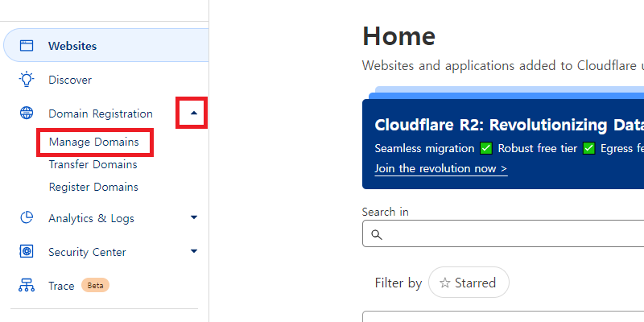The height and width of the screenshot is (322, 644).
Task: Open Transfer Domains submenu item
Action: [93, 164]
